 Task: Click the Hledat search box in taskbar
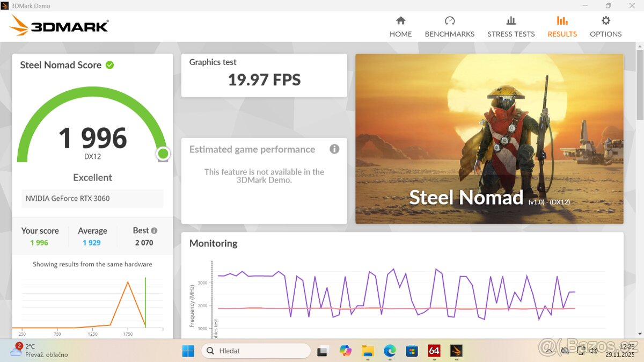coord(257,351)
